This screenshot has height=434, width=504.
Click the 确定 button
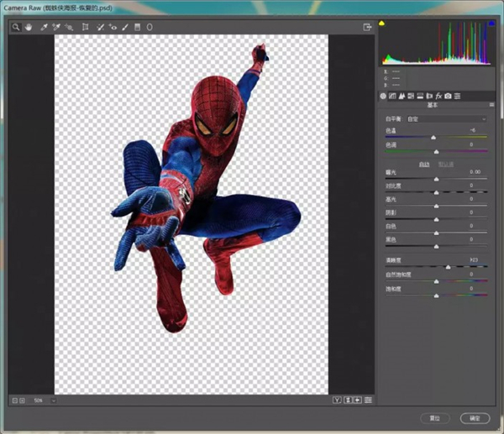[475, 417]
